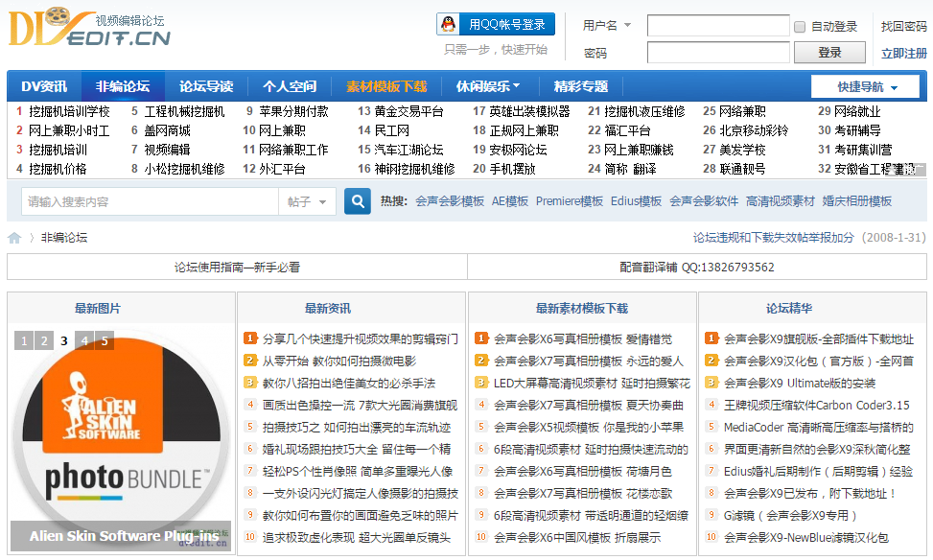933x560 pixels.
Task: Click ad link 英雄出装模拟器
Action: click(x=529, y=111)
